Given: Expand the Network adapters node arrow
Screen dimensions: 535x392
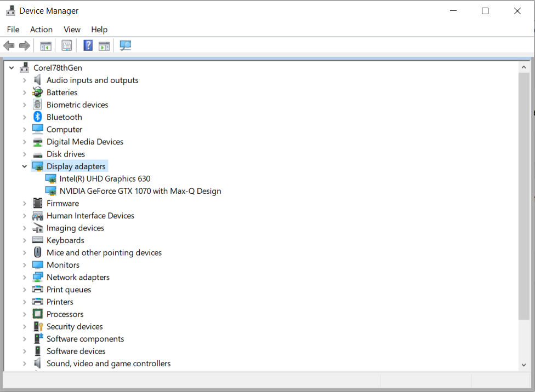Looking at the screenshot, I should point(25,278).
